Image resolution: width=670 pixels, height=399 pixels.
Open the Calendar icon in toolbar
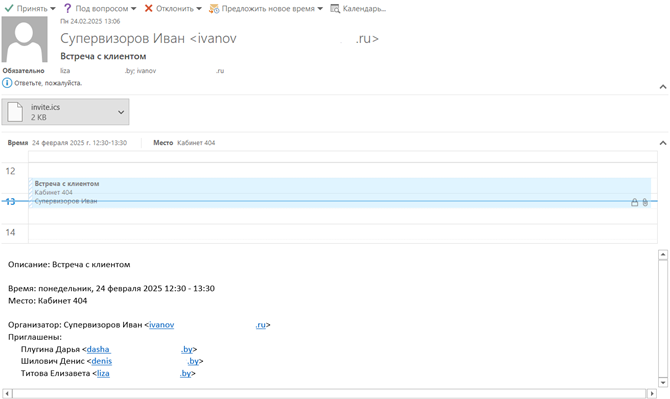pos(335,9)
